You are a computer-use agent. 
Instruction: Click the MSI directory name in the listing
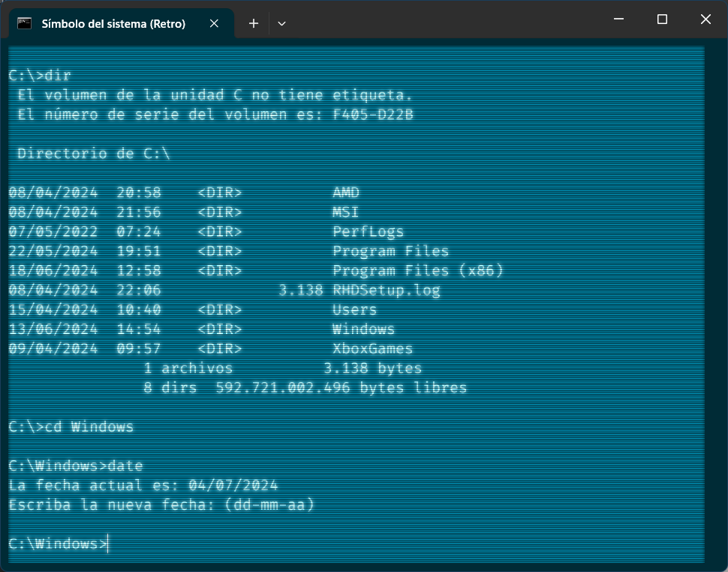[x=345, y=212]
